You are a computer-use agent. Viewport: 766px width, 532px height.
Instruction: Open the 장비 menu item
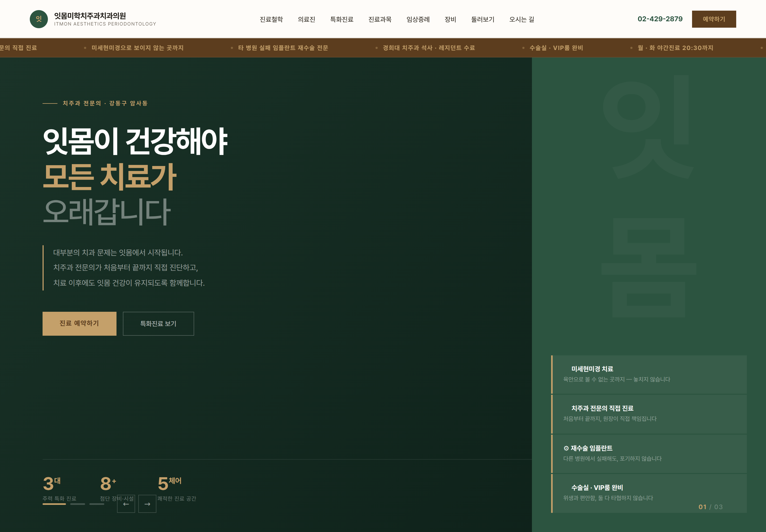pos(450,19)
